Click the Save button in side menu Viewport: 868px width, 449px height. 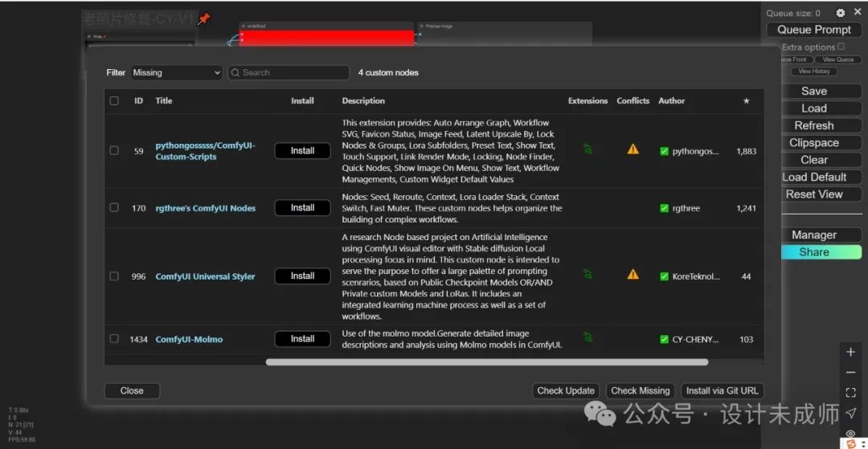click(821, 92)
